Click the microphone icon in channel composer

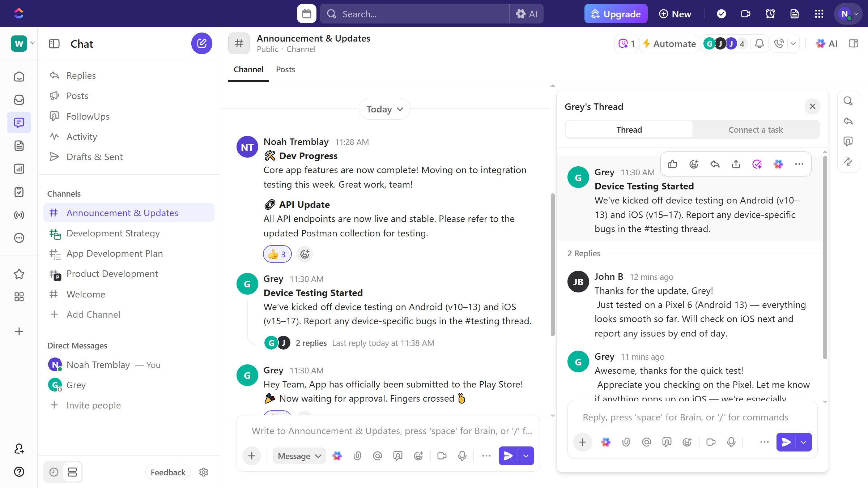coord(462,456)
